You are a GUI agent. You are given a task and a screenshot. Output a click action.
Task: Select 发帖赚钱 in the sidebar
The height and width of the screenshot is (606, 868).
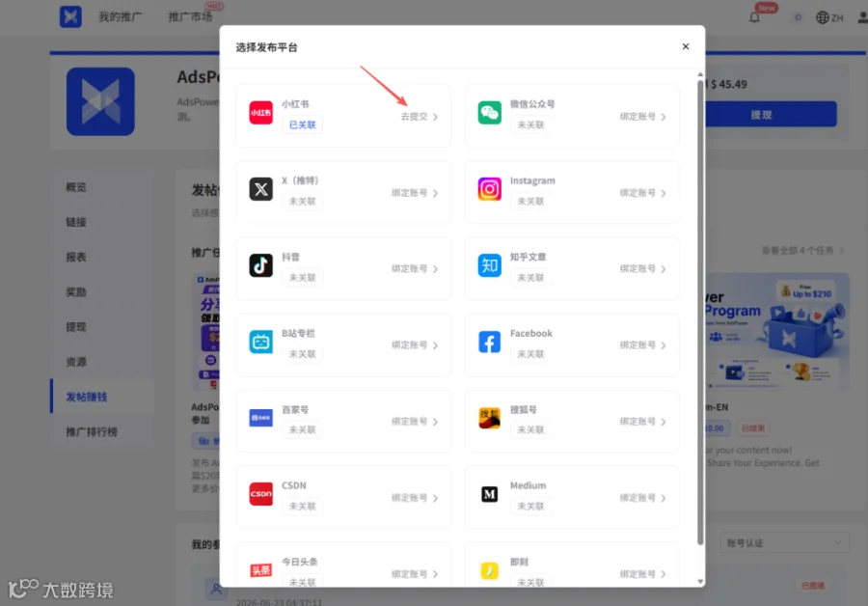(x=87, y=397)
